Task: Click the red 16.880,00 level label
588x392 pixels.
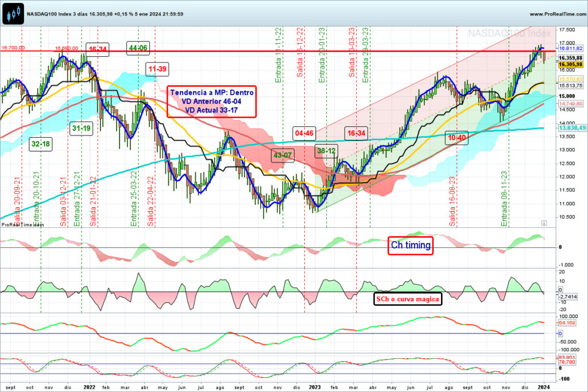Action: coord(67,48)
